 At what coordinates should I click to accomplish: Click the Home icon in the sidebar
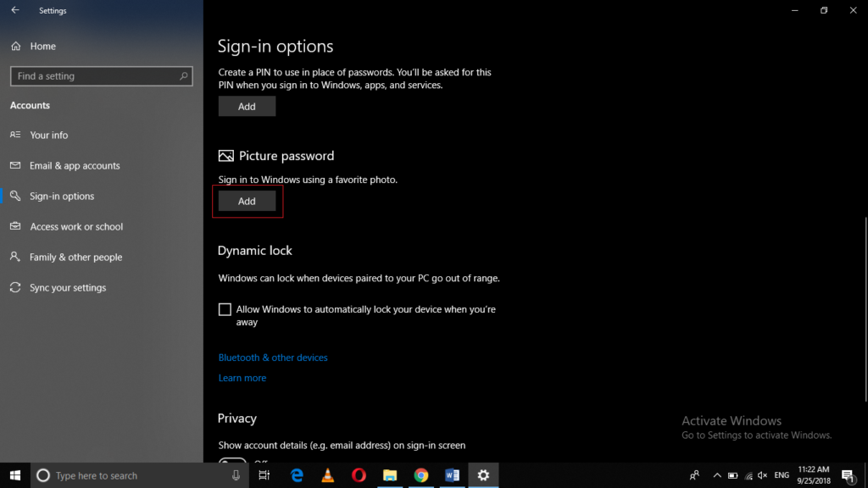pyautogui.click(x=14, y=46)
